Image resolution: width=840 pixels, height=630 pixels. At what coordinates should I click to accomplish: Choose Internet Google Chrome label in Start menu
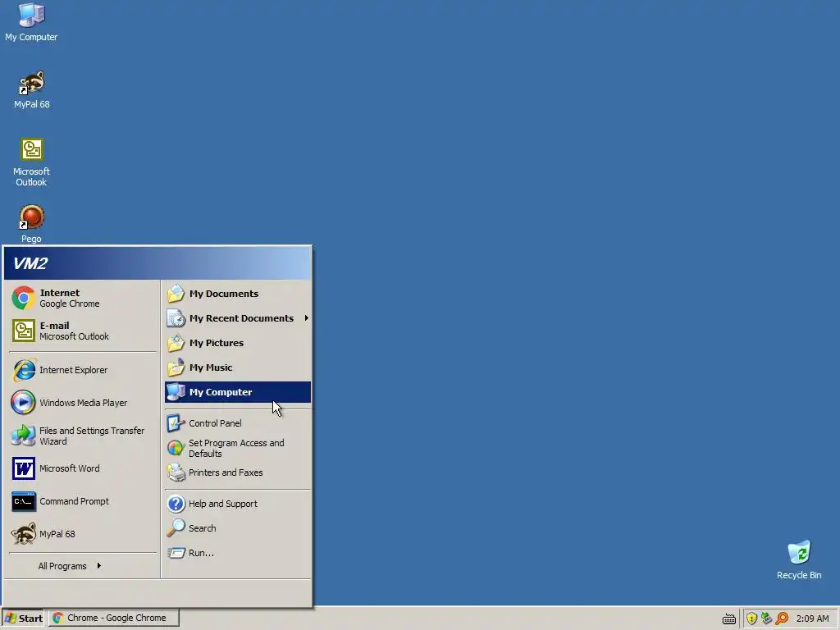pos(70,298)
